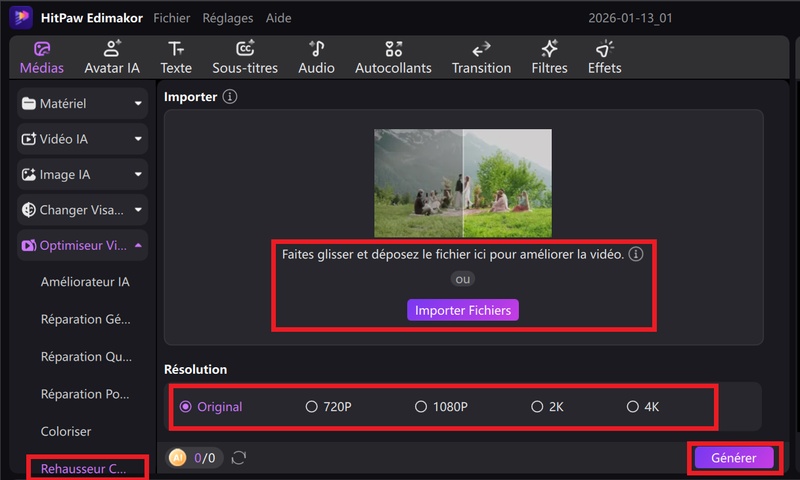Screen dimensions: 800x480
Task: Select Rehausseur C... in sidebar
Action: 84,469
